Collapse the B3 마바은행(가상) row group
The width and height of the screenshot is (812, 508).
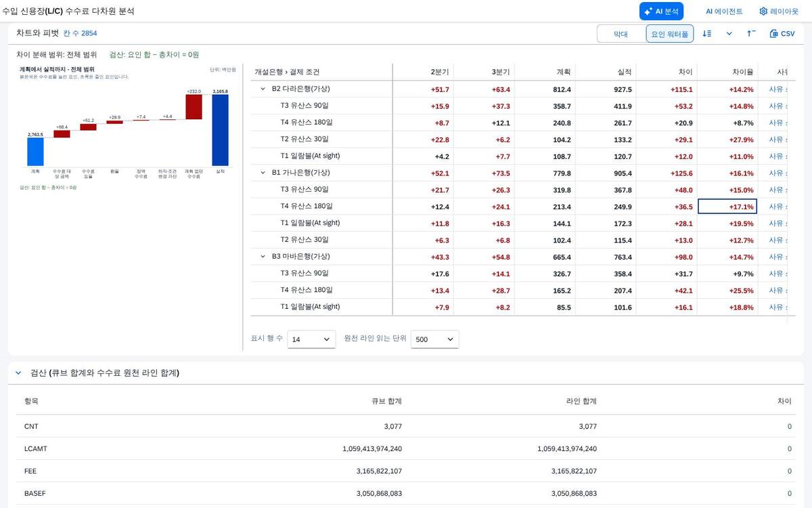click(263, 257)
